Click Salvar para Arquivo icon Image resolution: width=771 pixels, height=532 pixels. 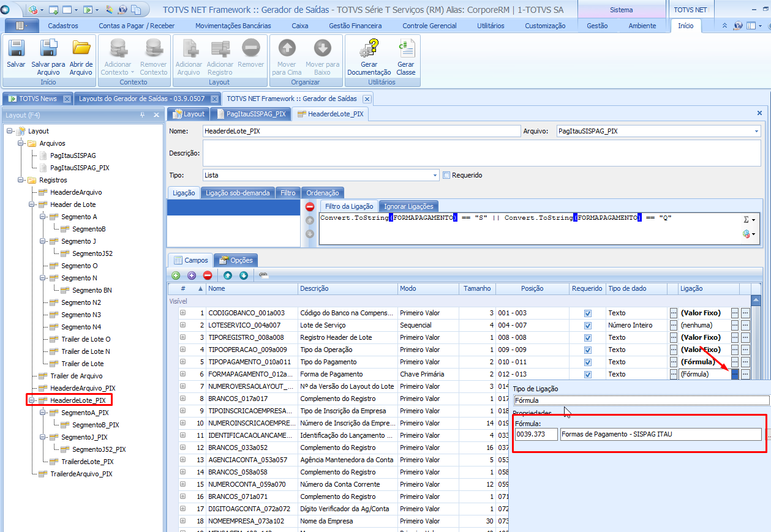click(48, 48)
